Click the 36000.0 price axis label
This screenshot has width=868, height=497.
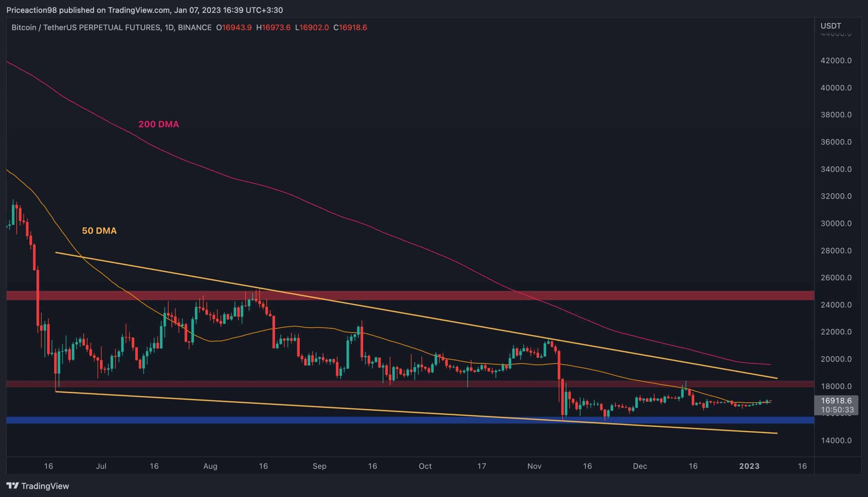point(836,142)
